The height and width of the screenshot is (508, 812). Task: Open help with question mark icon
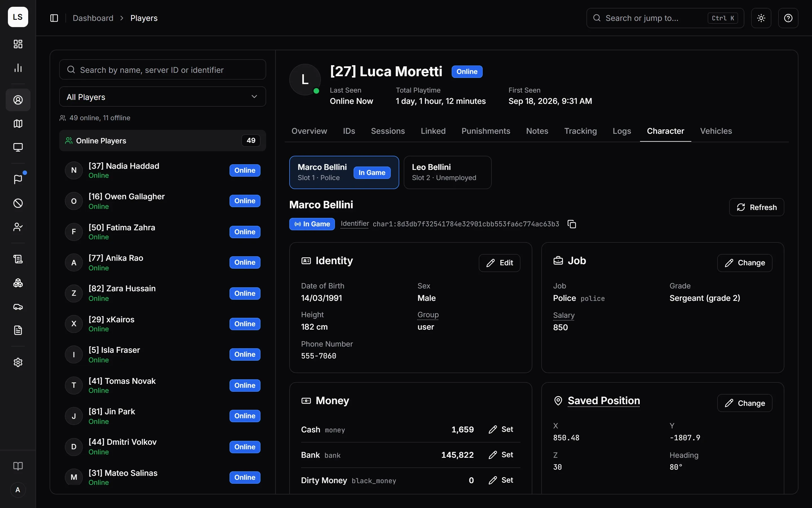pyautogui.click(x=788, y=18)
